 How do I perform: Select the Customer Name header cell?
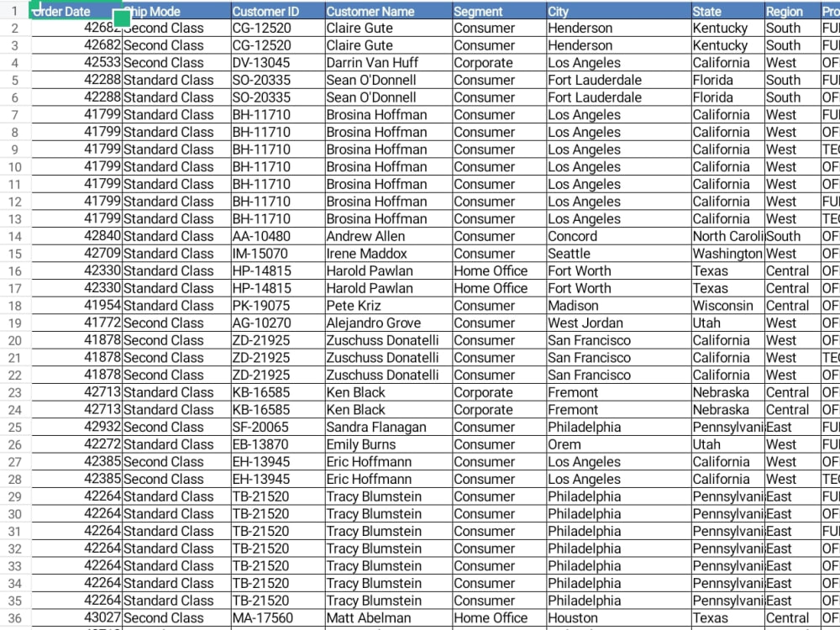388,11
